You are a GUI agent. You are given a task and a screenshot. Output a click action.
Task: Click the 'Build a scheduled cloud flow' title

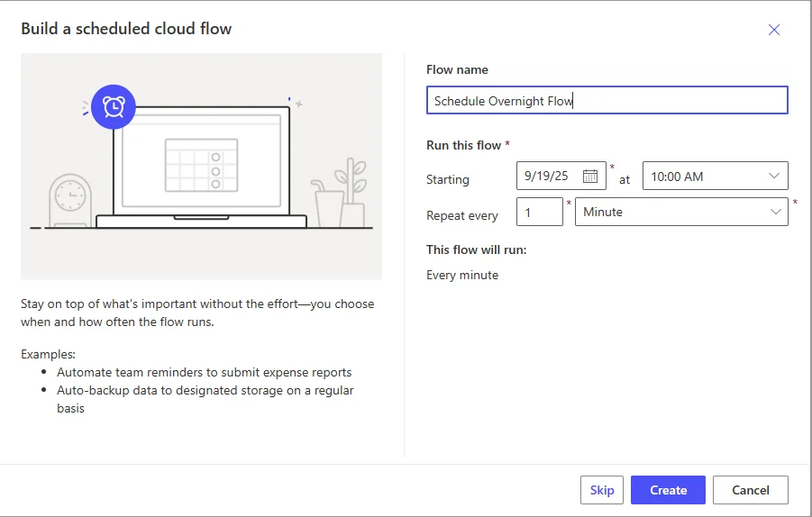126,29
